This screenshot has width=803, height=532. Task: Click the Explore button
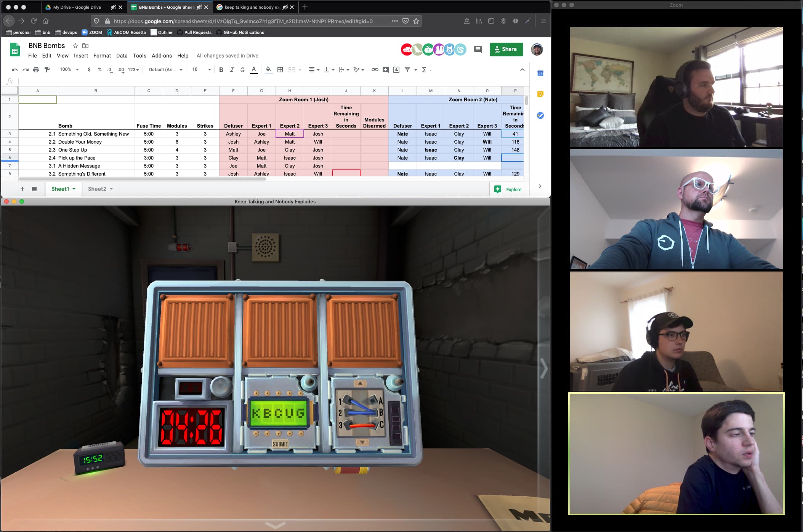click(x=509, y=189)
